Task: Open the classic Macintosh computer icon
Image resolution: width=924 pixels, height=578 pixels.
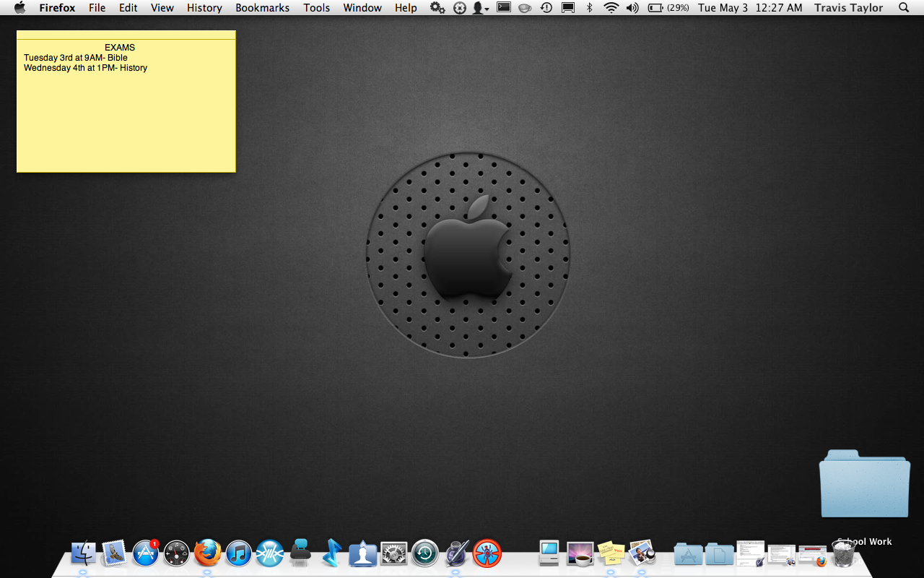Action: pos(549,553)
